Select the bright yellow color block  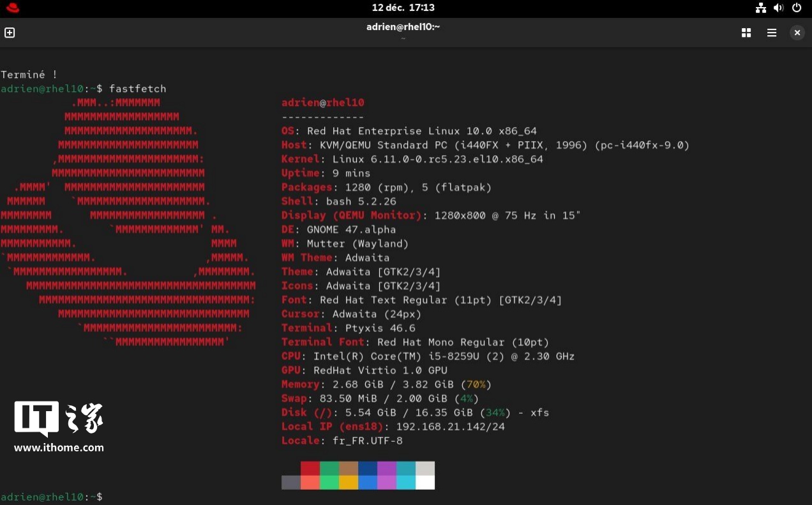349,483
